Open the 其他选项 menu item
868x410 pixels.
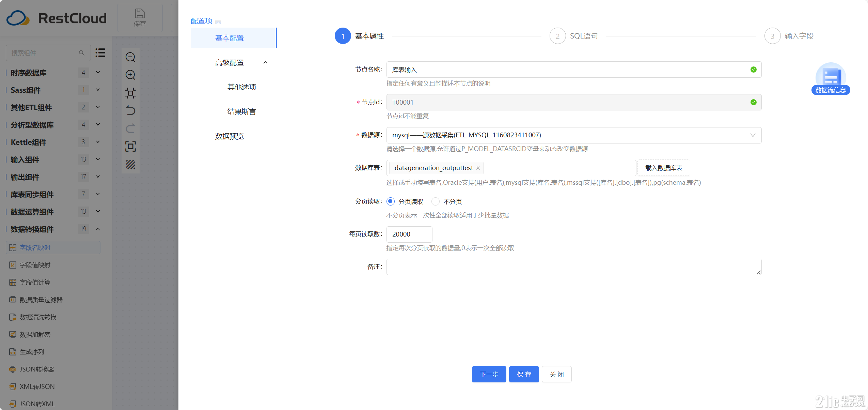pyautogui.click(x=241, y=87)
